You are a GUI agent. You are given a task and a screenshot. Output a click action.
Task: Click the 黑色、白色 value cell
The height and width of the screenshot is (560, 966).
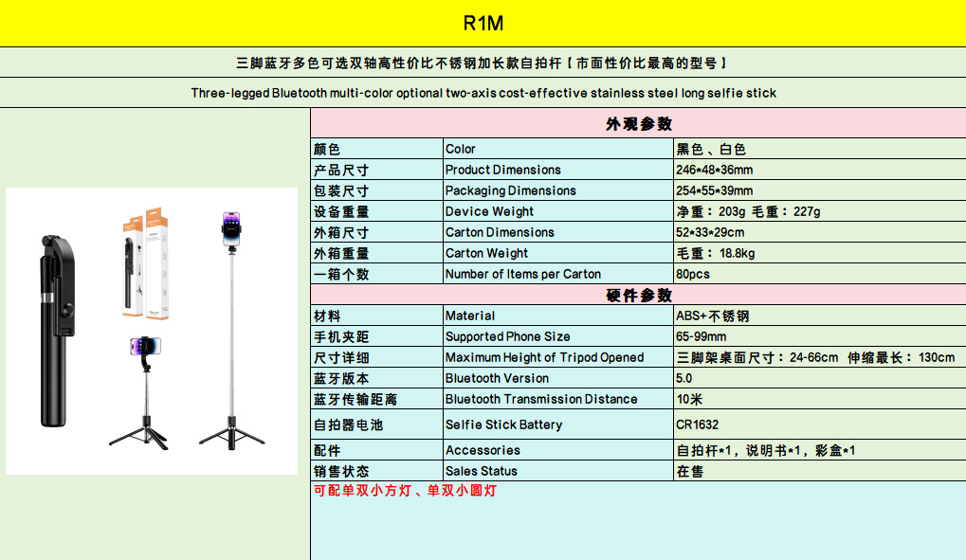[820, 149]
